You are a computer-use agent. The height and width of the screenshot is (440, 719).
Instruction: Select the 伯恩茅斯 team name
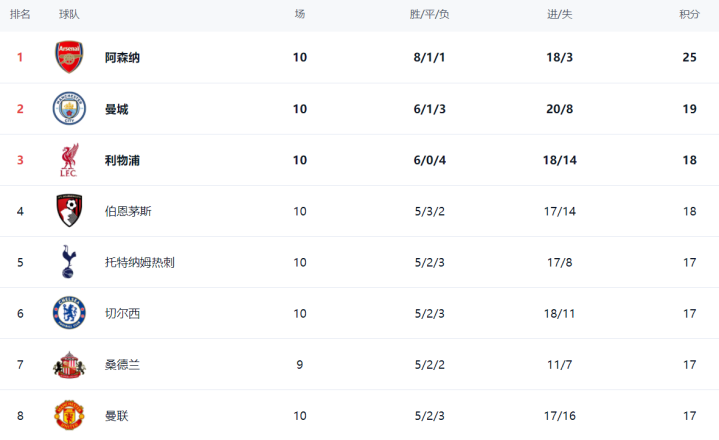tap(128, 211)
